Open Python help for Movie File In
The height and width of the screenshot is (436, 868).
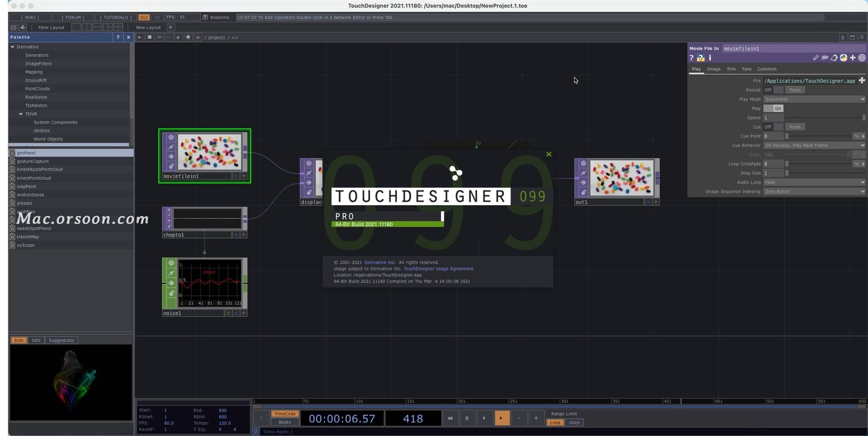701,58
